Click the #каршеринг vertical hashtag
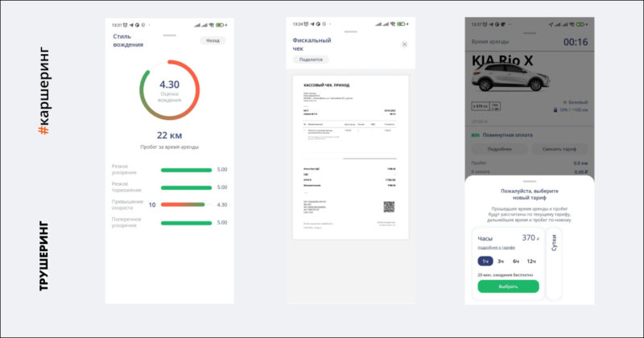The image size is (644, 338). [x=43, y=91]
